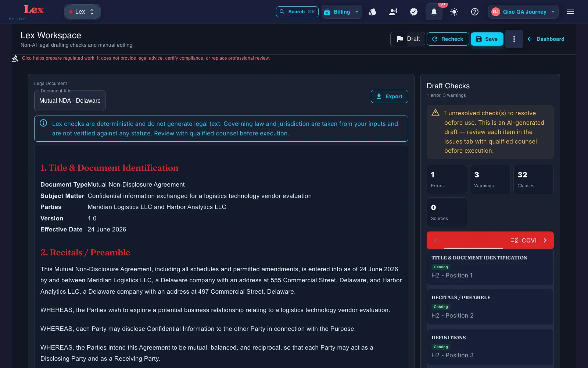Image resolution: width=588 pixels, height=368 pixels.
Task: Click the Lex by Gixo logo
Action: 33,12
